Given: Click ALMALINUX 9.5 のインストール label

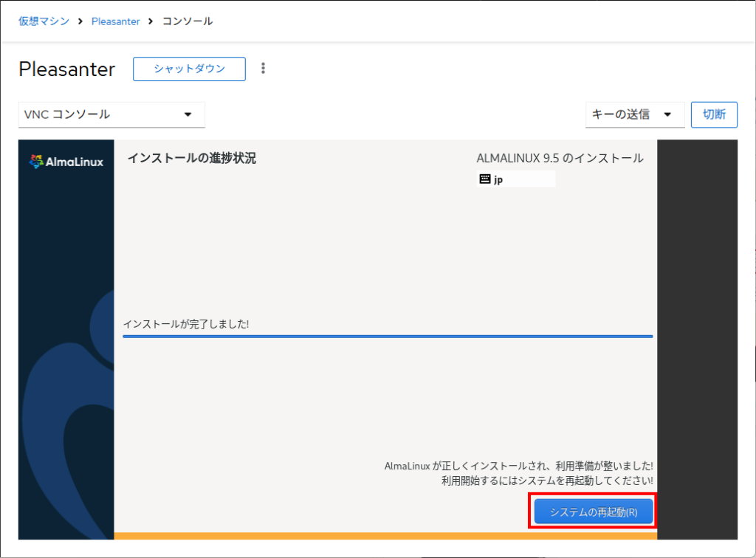Looking at the screenshot, I should pyautogui.click(x=560, y=158).
